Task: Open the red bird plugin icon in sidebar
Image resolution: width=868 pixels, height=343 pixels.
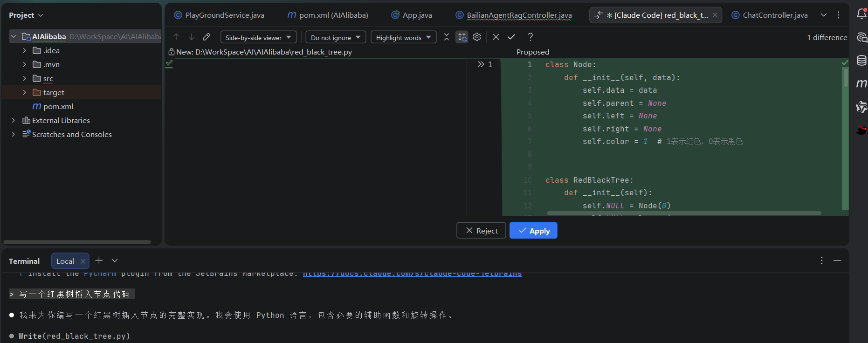Action: click(x=861, y=130)
